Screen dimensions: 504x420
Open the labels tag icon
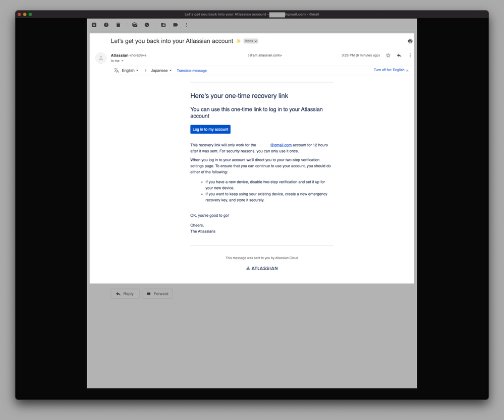176,25
